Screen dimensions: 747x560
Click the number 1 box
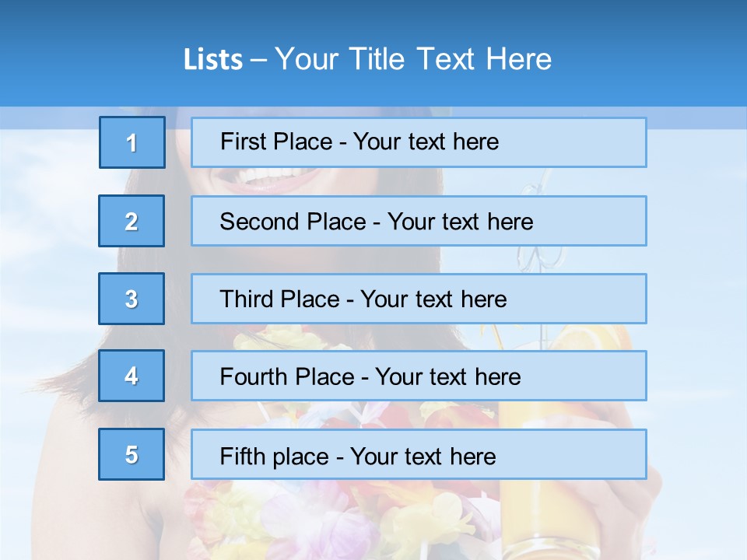[x=132, y=142]
